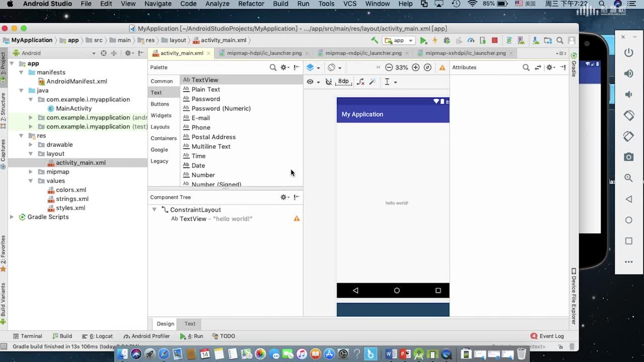Click Search Everywhere magnifier in main toolbar

[x=560, y=40]
